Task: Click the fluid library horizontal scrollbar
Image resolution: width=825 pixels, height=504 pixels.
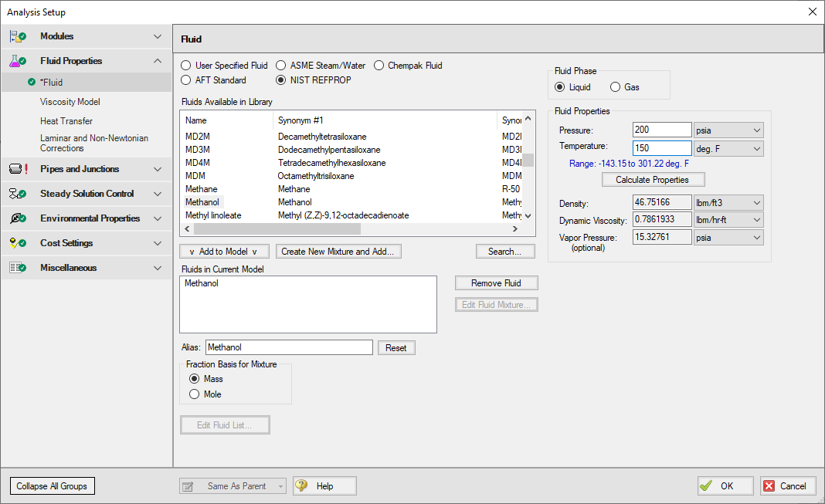Action: point(348,229)
